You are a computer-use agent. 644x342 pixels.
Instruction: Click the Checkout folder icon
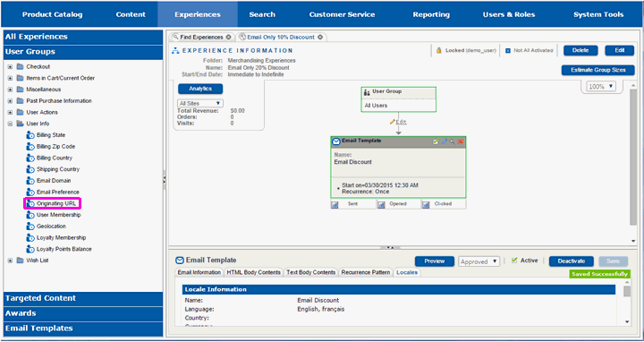coord(20,66)
